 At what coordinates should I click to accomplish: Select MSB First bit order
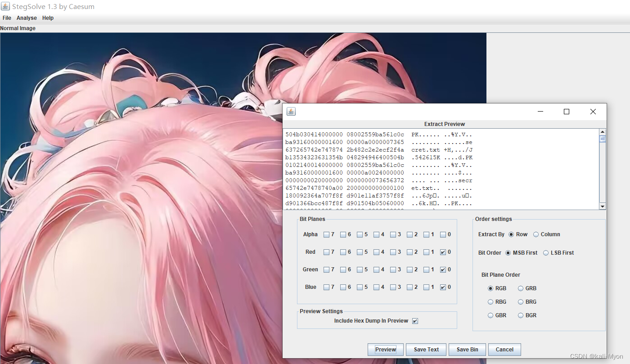[508, 253]
